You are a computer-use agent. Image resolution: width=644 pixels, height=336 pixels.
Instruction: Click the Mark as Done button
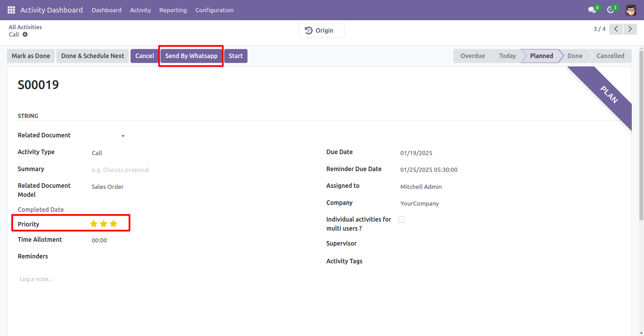tap(31, 56)
